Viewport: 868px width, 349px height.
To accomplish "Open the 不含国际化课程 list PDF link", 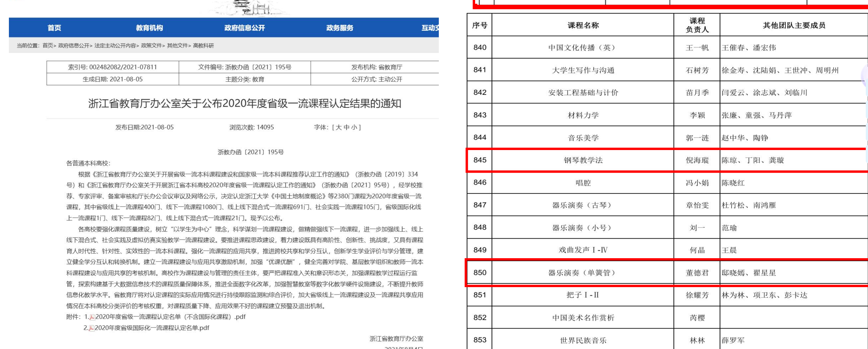I will [170, 317].
